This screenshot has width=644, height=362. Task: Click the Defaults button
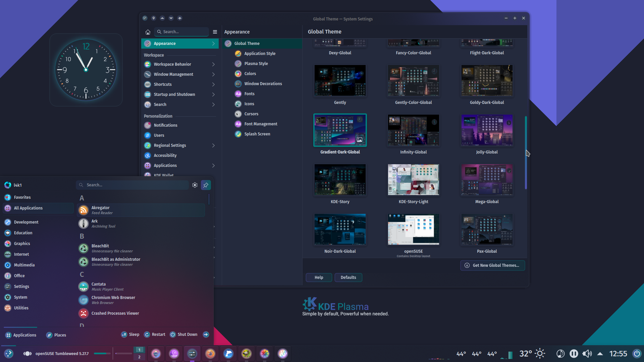click(348, 278)
